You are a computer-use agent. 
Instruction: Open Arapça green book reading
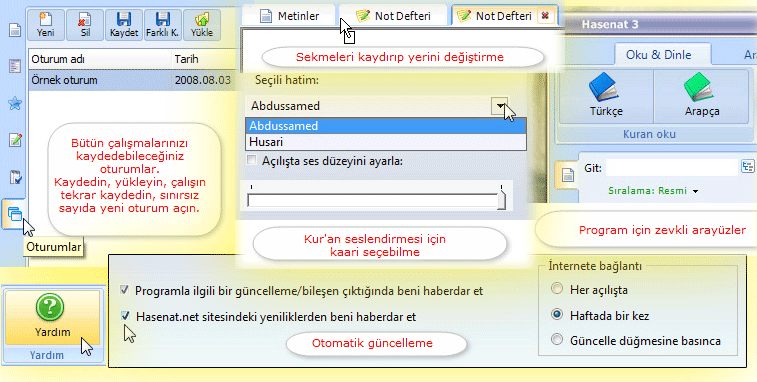tap(701, 96)
